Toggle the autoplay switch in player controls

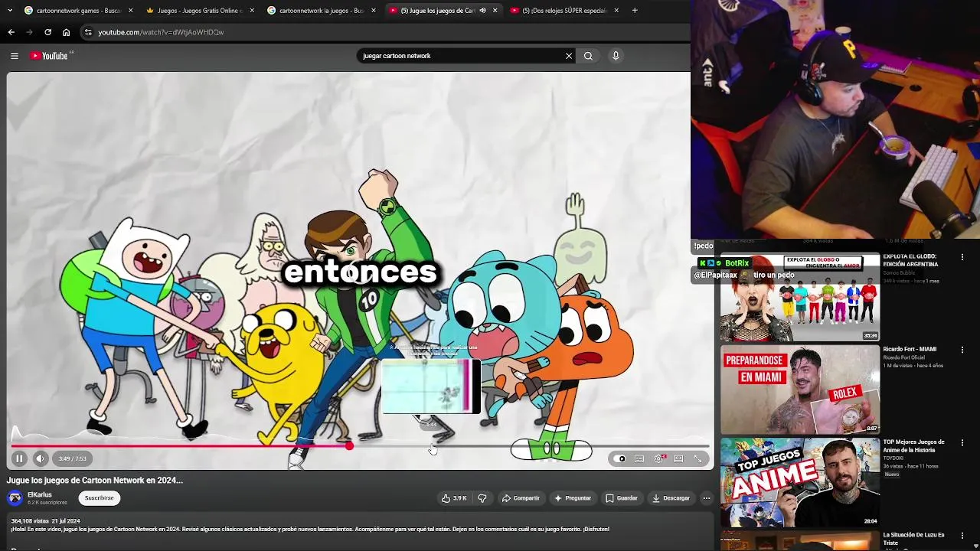tap(619, 458)
